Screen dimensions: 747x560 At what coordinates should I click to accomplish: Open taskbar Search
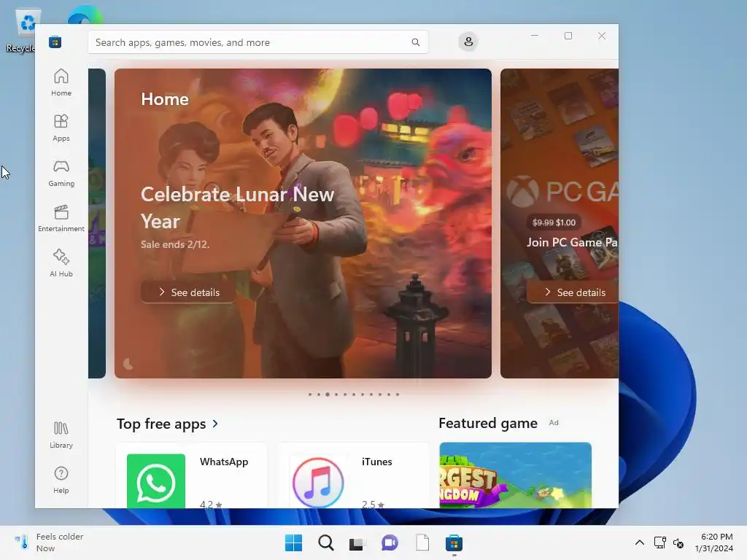coord(326,542)
